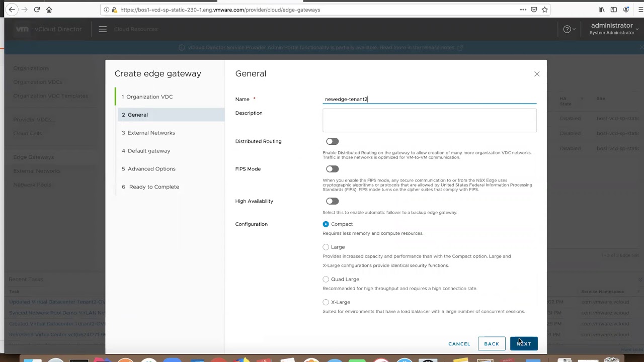Bookmark this page with the star icon
This screenshot has height=362, width=644.
(544, 10)
